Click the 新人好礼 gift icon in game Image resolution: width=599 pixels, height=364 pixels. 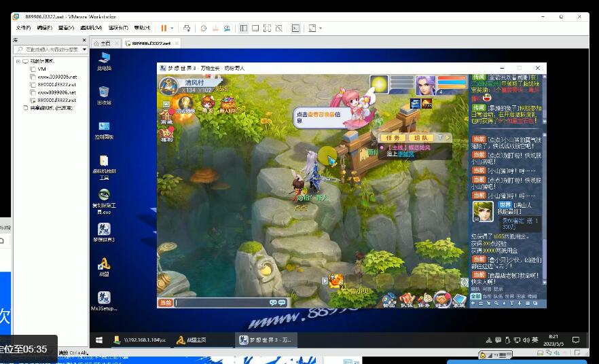[228, 105]
